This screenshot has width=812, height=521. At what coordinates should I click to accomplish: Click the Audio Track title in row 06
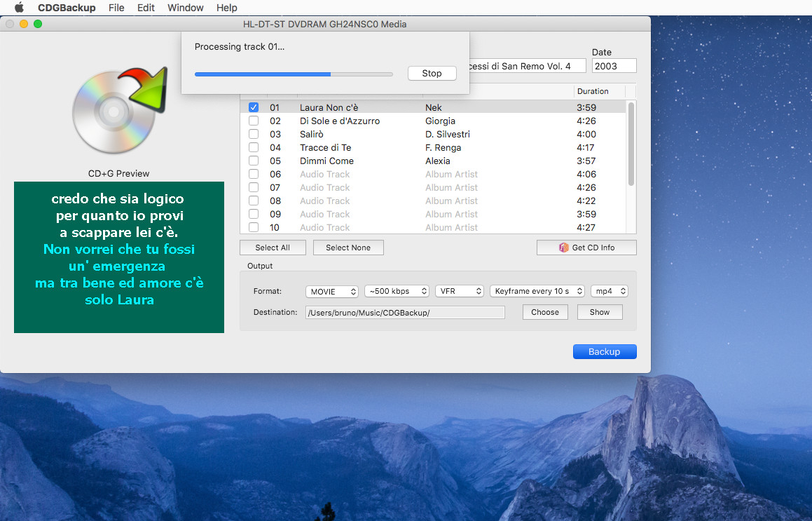(324, 174)
